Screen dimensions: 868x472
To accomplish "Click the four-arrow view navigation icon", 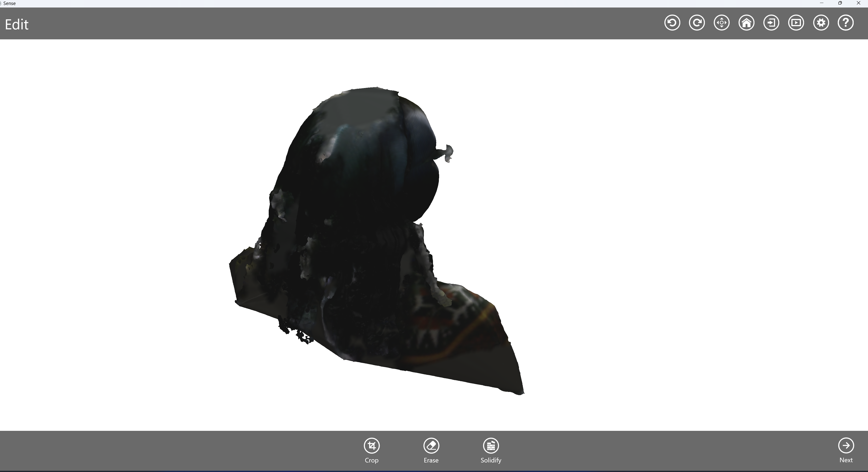I will coord(721,23).
